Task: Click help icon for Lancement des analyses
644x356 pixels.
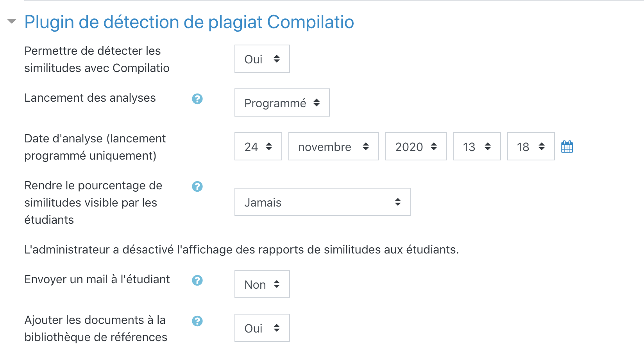Action: (x=197, y=99)
